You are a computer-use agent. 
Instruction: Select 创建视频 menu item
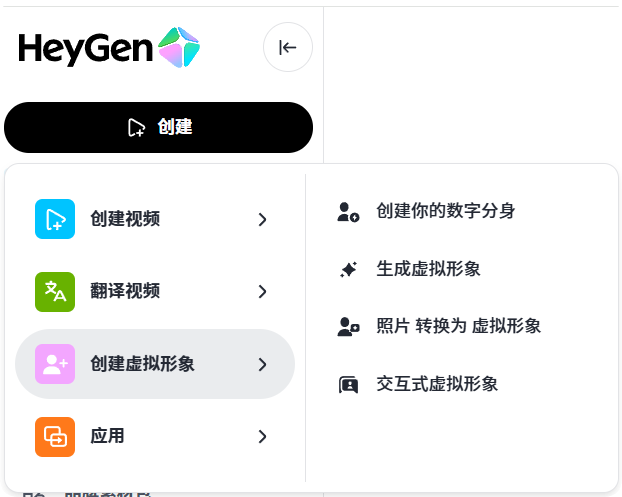coord(125,219)
